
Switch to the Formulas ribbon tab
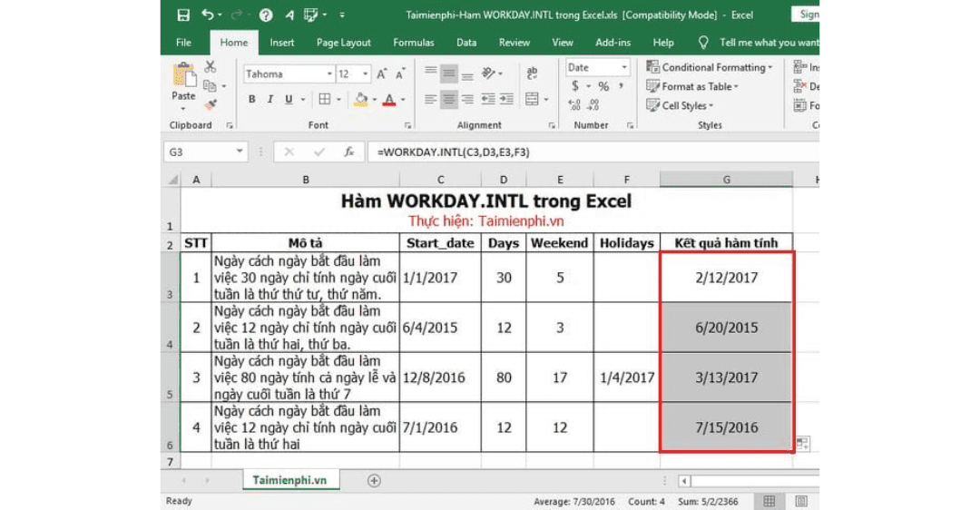tap(413, 43)
